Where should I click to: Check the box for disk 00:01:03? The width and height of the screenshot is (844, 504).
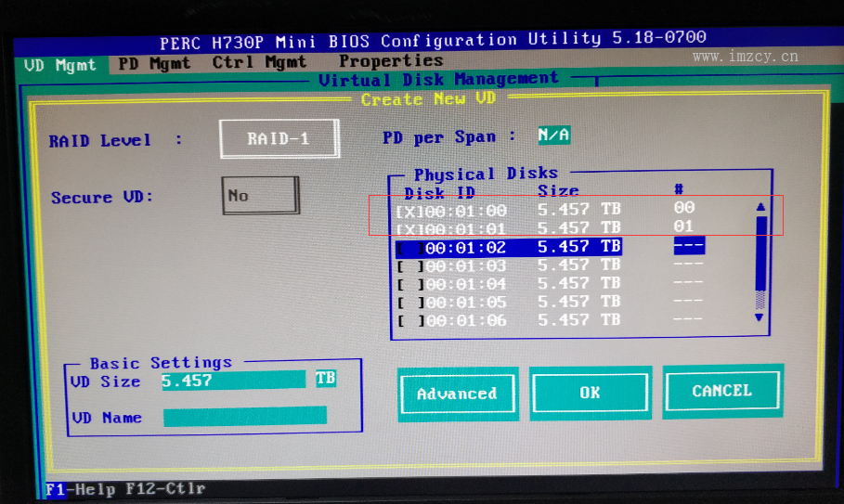click(410, 266)
